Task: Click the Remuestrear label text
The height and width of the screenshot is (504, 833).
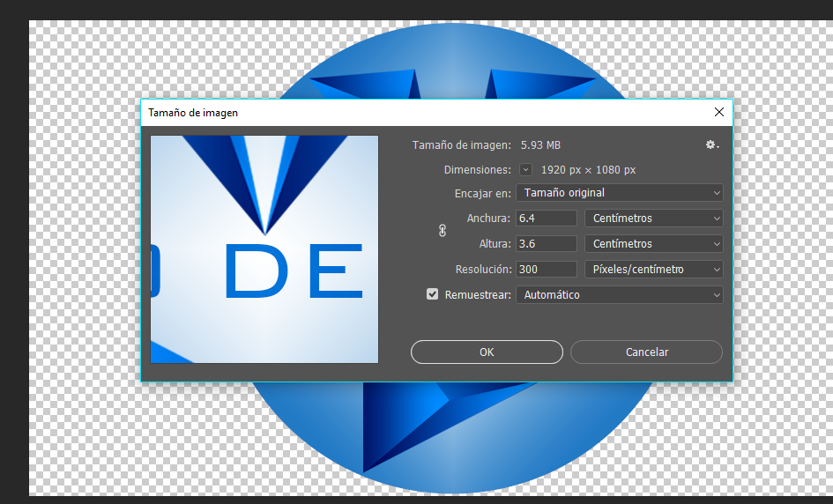Action: pyautogui.click(x=478, y=295)
